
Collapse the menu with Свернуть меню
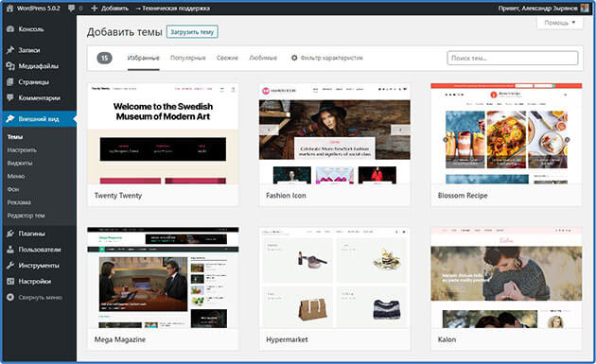pos(34,298)
